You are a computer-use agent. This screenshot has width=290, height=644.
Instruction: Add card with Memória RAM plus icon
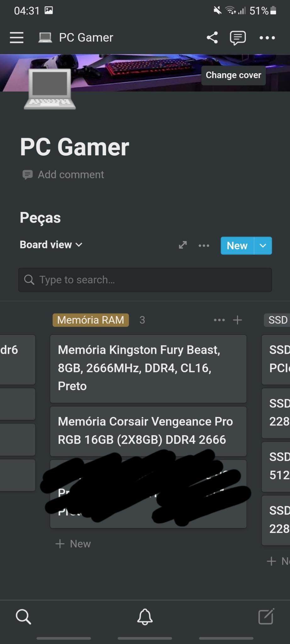(237, 320)
